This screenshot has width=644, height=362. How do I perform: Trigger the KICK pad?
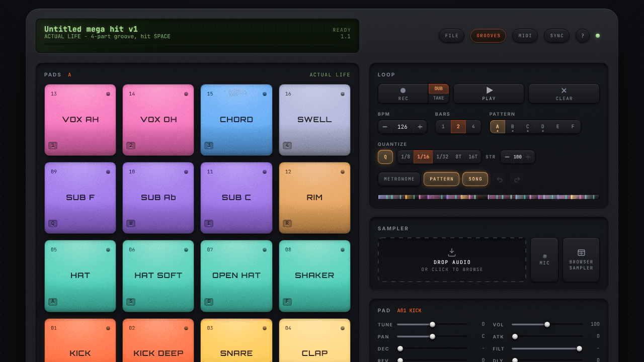pyautogui.click(x=80, y=340)
